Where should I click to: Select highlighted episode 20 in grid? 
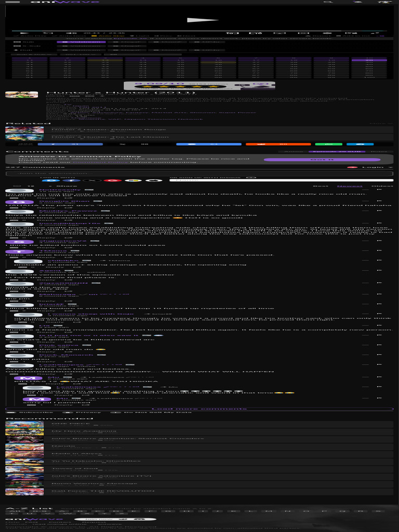[369, 60]
